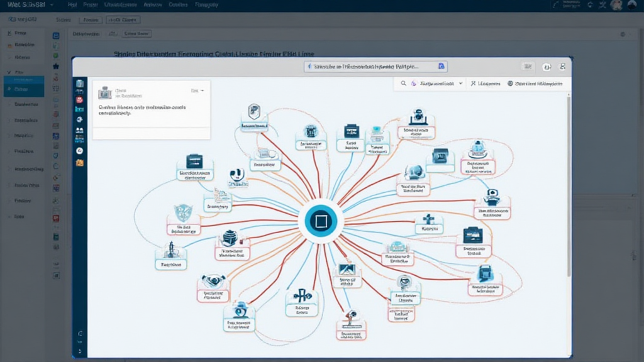Viewport: 644px width, 362px height.
Task: Select the handshake node at the diagram's lower left
Action: coord(214,281)
